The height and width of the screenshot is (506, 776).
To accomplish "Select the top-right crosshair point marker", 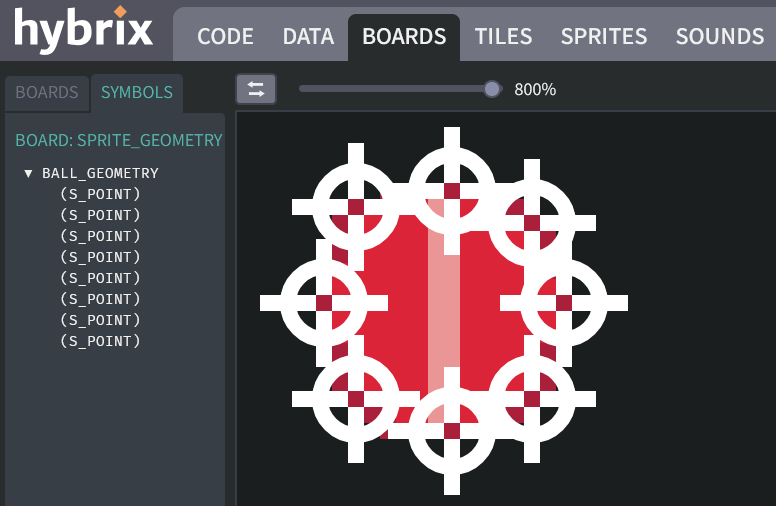I will click(x=532, y=223).
